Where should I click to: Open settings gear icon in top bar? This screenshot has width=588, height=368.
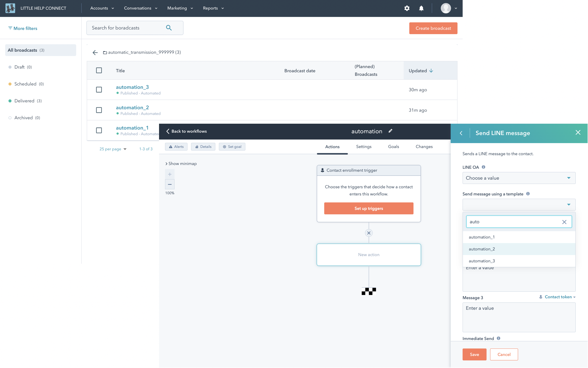(407, 8)
